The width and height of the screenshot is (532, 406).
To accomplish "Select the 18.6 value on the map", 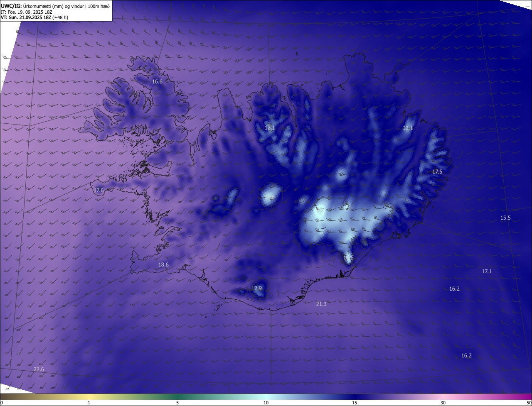I will 163,265.
